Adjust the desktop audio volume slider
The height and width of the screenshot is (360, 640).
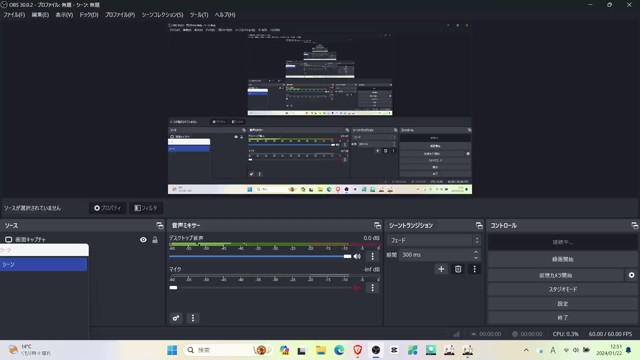coord(260,256)
